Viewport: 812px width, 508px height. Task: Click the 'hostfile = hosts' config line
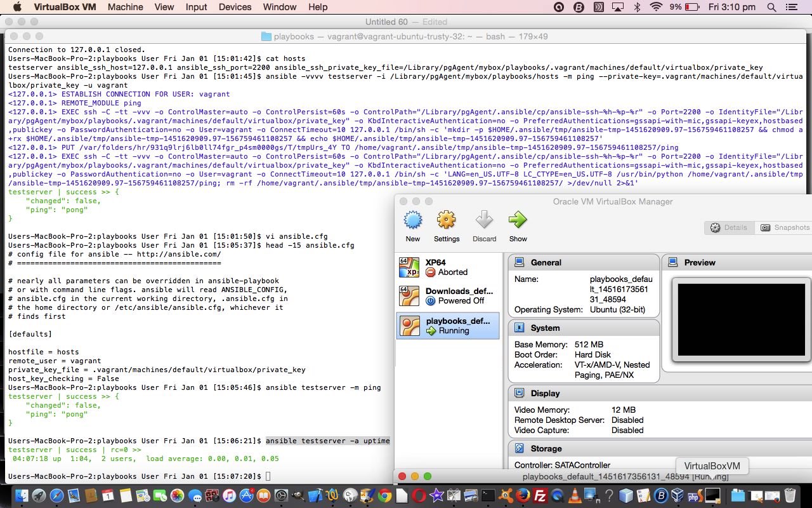coord(44,352)
